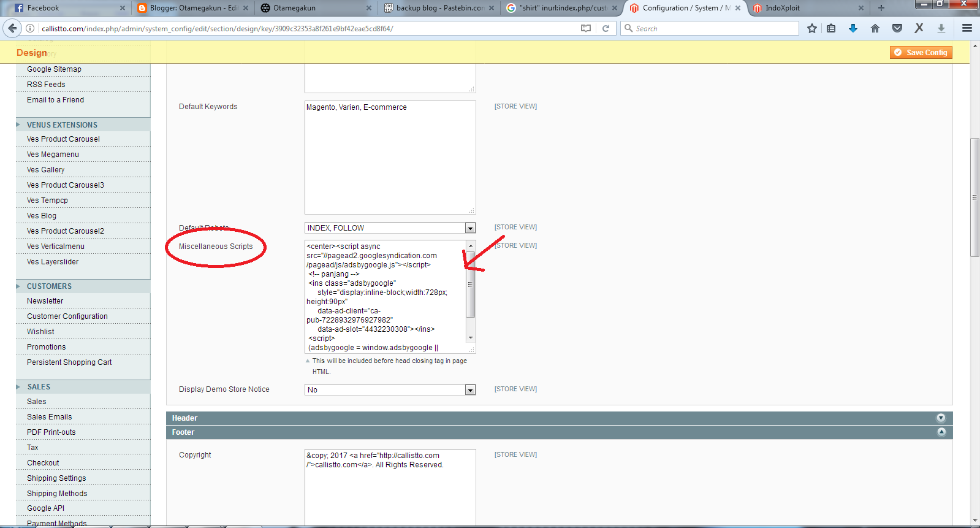This screenshot has height=528, width=980.
Task: Open Customer Configuration settings
Action: pyautogui.click(x=67, y=316)
